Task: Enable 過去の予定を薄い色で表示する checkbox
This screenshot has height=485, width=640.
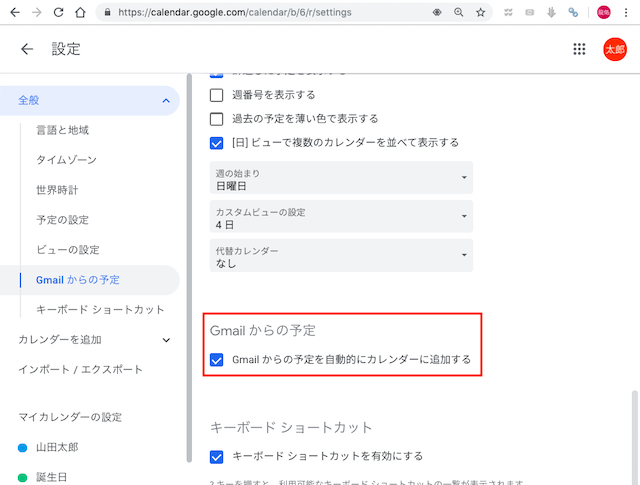Action: (216, 119)
